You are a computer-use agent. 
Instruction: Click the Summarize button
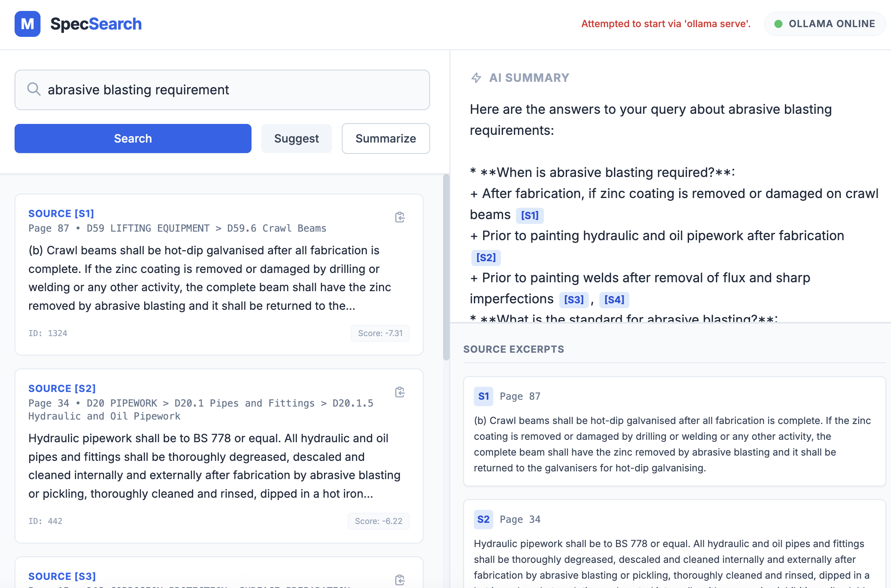(386, 138)
